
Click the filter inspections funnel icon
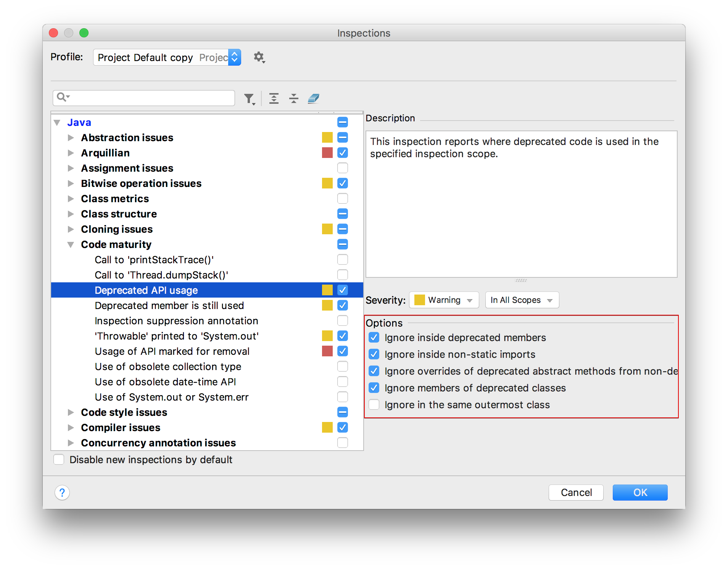point(249,99)
